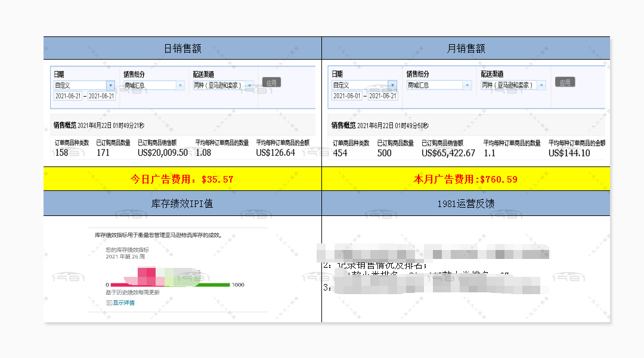
Task: Open the monthly sales 销售细分 dropdown
Action: 439,85
